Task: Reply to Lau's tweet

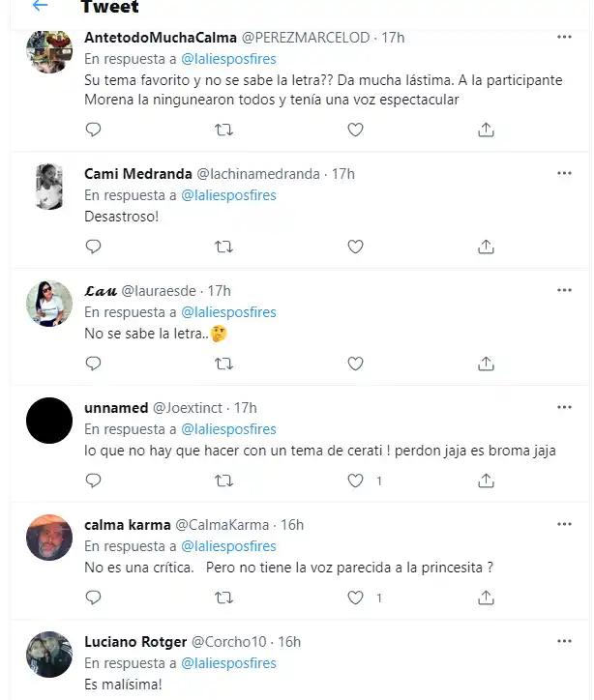Action: point(93,364)
